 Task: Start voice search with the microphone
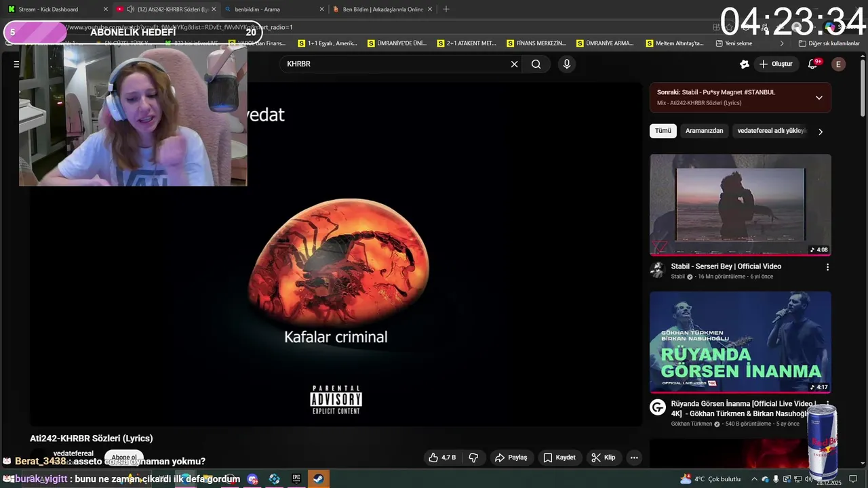click(x=567, y=64)
